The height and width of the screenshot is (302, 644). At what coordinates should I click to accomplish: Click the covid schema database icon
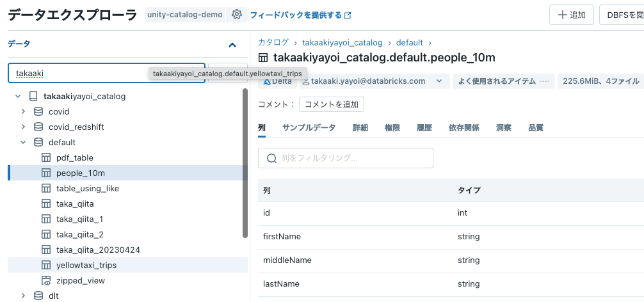coord(38,111)
